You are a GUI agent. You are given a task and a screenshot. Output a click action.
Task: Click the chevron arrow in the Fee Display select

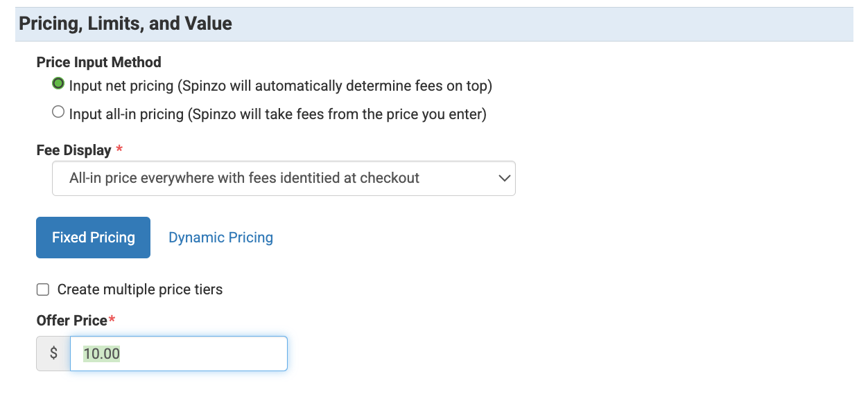[504, 179]
